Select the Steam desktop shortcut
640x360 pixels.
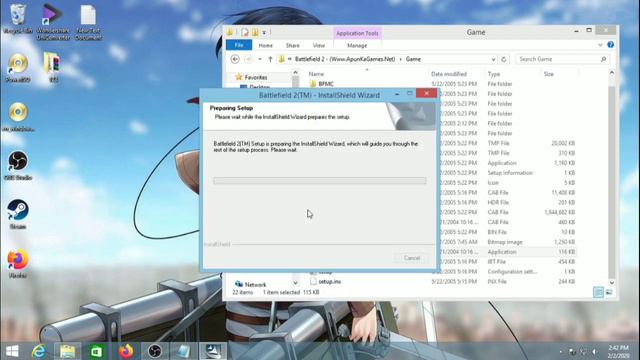tap(18, 214)
